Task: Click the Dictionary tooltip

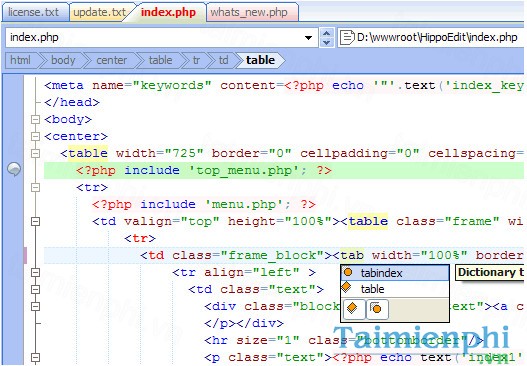Action: tap(491, 273)
